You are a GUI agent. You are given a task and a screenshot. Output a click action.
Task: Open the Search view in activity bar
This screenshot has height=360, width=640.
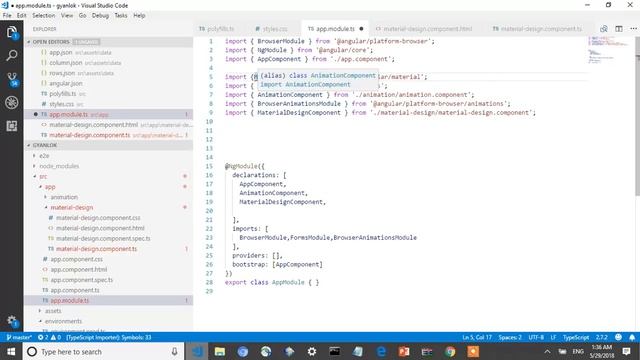(12, 56)
